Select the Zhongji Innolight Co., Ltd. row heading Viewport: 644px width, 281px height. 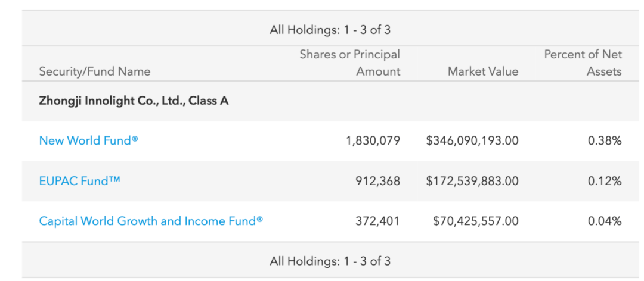(x=134, y=101)
